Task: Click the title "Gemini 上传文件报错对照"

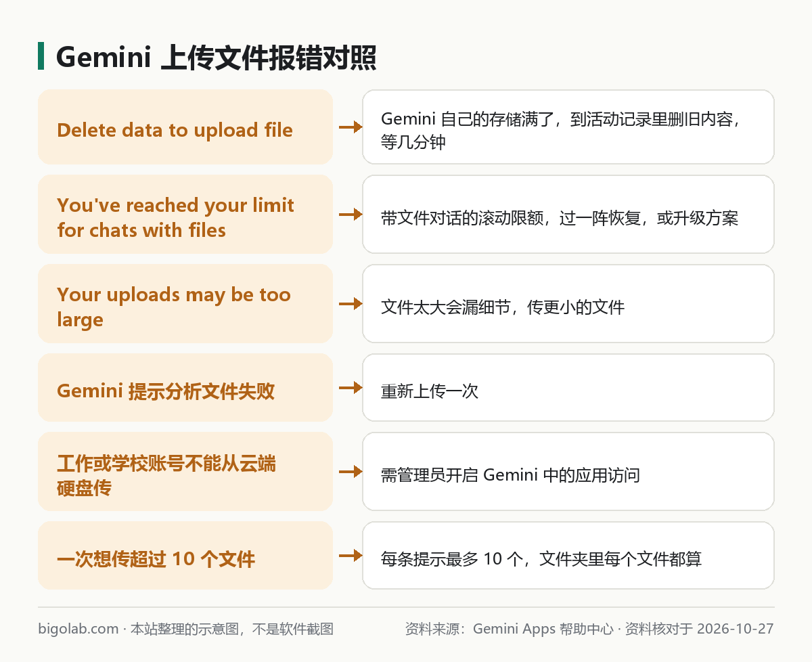Action: click(216, 58)
